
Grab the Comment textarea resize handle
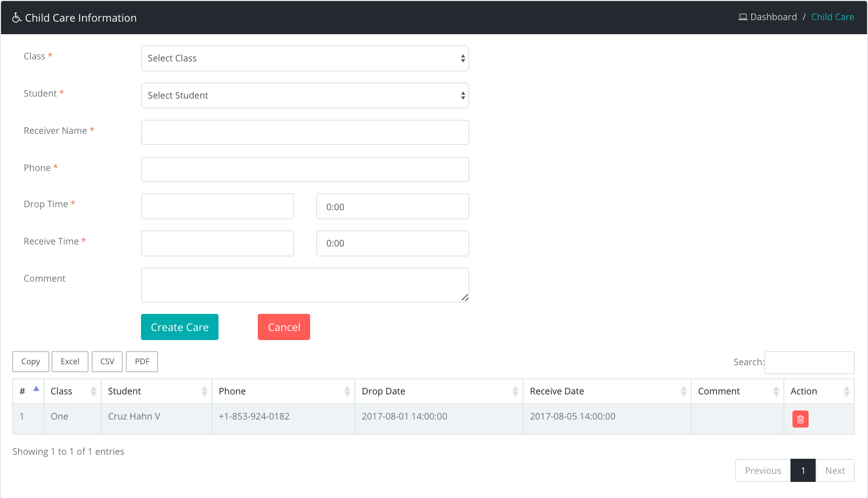[465, 298]
